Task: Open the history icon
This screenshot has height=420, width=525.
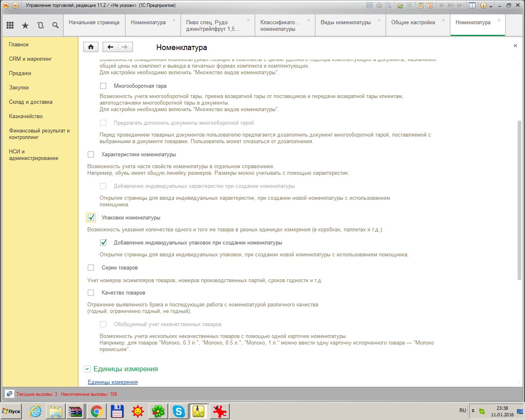Action: pyautogui.click(x=40, y=25)
